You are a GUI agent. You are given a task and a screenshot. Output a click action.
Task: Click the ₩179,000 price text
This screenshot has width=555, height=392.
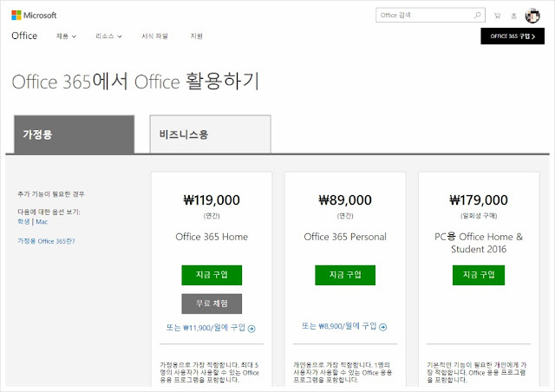pos(479,200)
